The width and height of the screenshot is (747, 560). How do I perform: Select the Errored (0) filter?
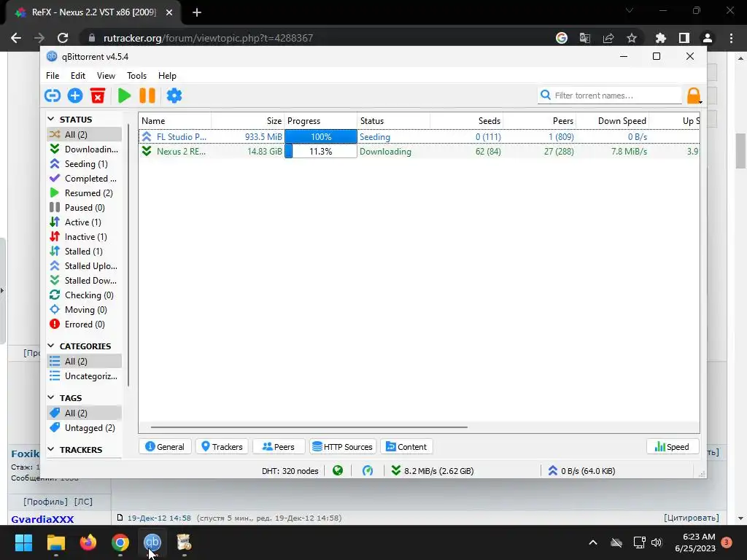pos(85,324)
